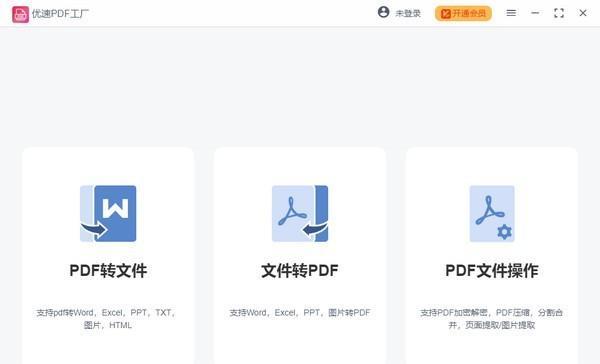
Task: Click the 优速PDF工厂 title text
Action: (x=60, y=14)
